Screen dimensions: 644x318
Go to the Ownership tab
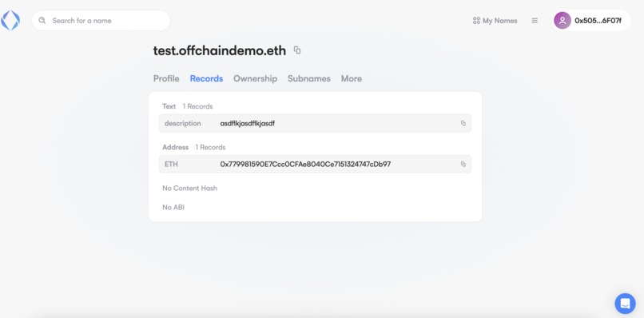point(255,78)
